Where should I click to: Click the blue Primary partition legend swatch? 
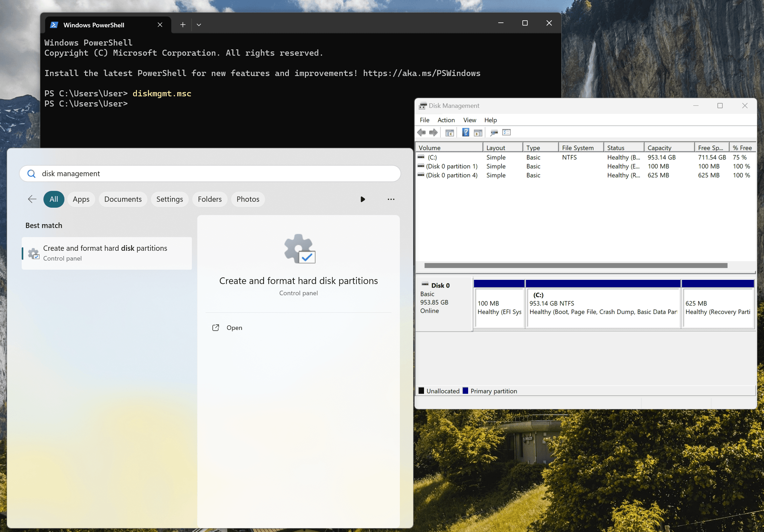pos(465,391)
